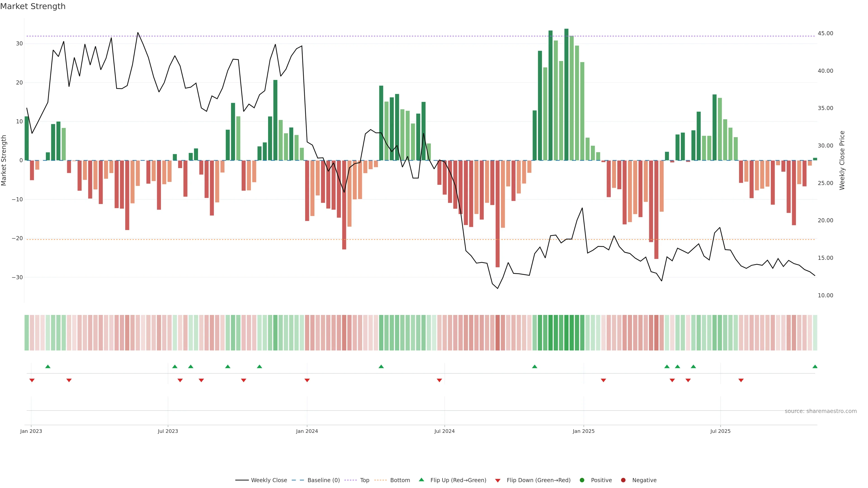This screenshot has width=868, height=488.
Task: Click the Market Strength chart title
Action: tap(33, 6)
